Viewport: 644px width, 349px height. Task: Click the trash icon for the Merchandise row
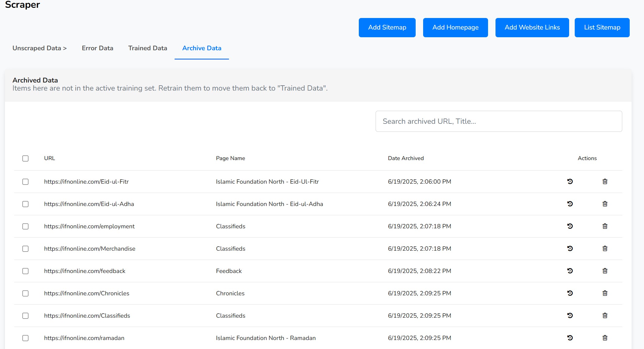tap(605, 248)
